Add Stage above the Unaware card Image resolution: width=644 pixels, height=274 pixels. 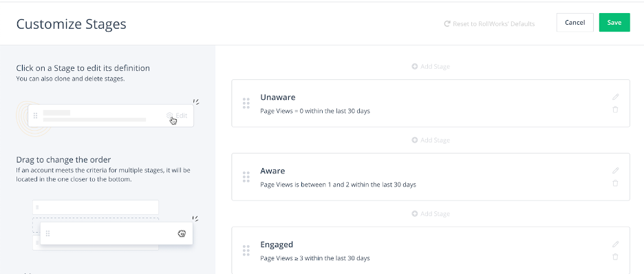click(x=431, y=66)
